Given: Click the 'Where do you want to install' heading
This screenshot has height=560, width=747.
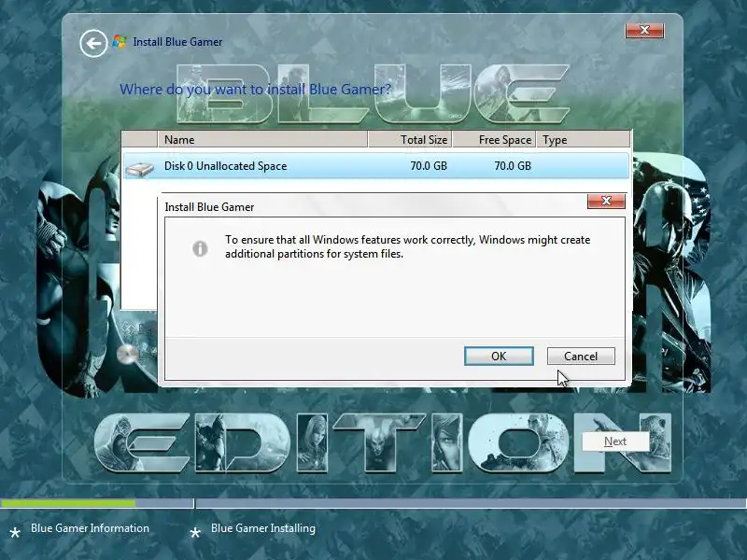Looking at the screenshot, I should [x=255, y=89].
